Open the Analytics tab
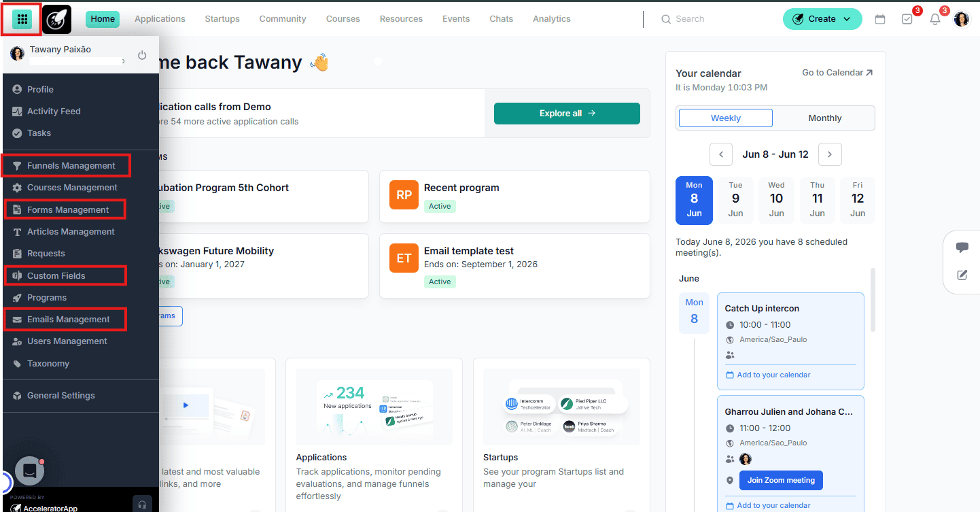Viewport: 980px width, 512px height. tap(551, 19)
